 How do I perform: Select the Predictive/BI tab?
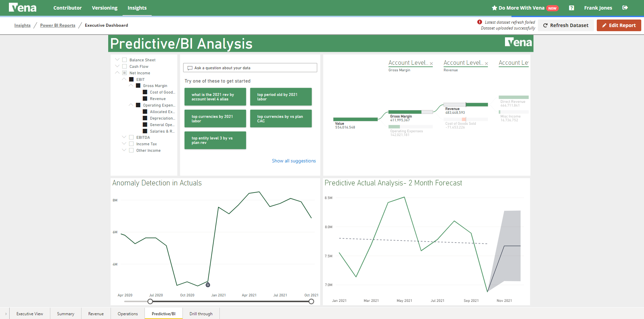coord(164,314)
